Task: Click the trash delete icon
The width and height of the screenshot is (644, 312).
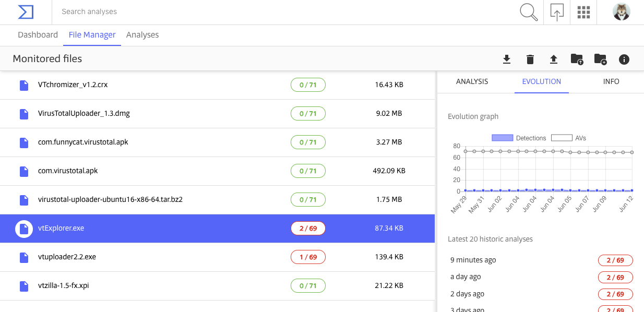Action: pos(530,59)
